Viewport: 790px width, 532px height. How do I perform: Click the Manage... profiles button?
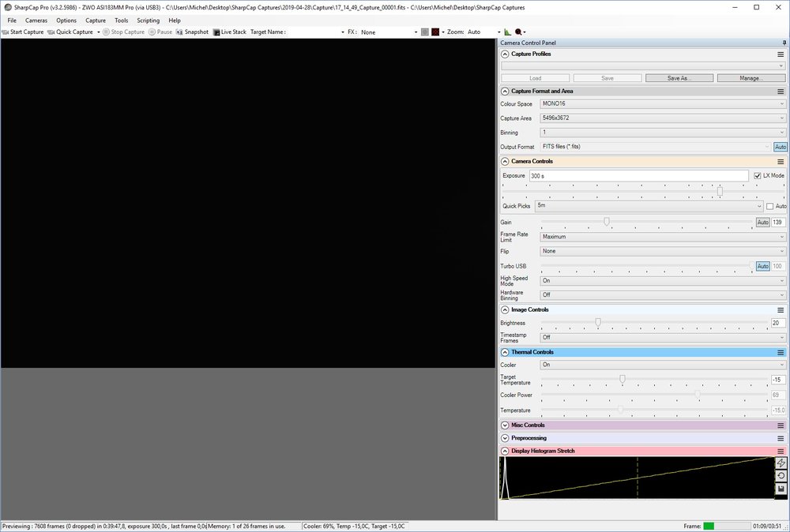tap(751, 78)
